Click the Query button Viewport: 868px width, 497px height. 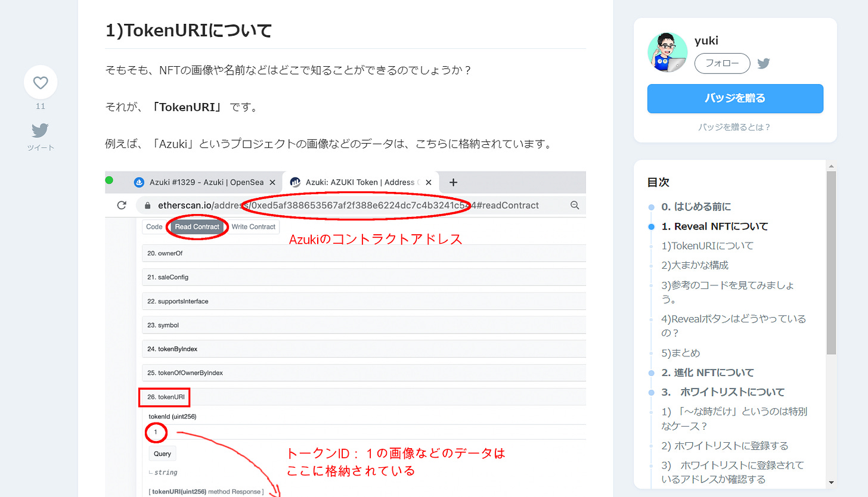[162, 453]
